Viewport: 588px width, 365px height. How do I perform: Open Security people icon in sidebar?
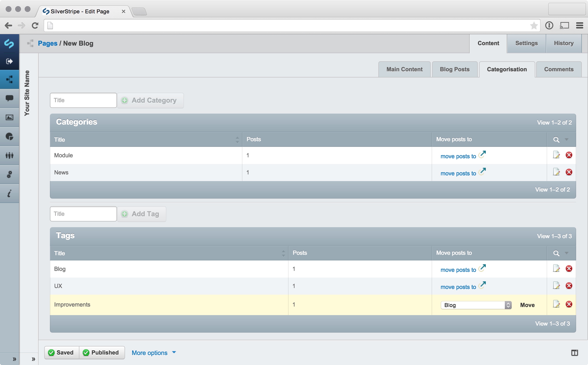pyautogui.click(x=10, y=155)
